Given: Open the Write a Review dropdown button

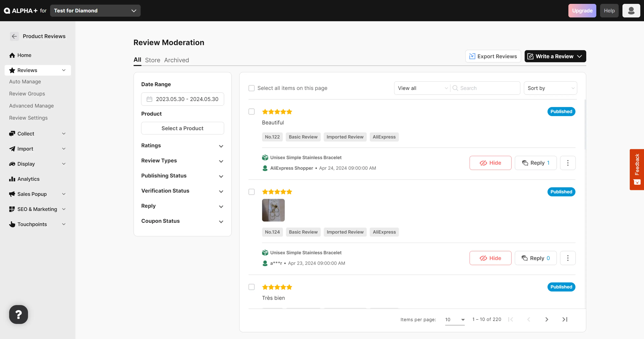Looking at the screenshot, I should [x=555, y=56].
